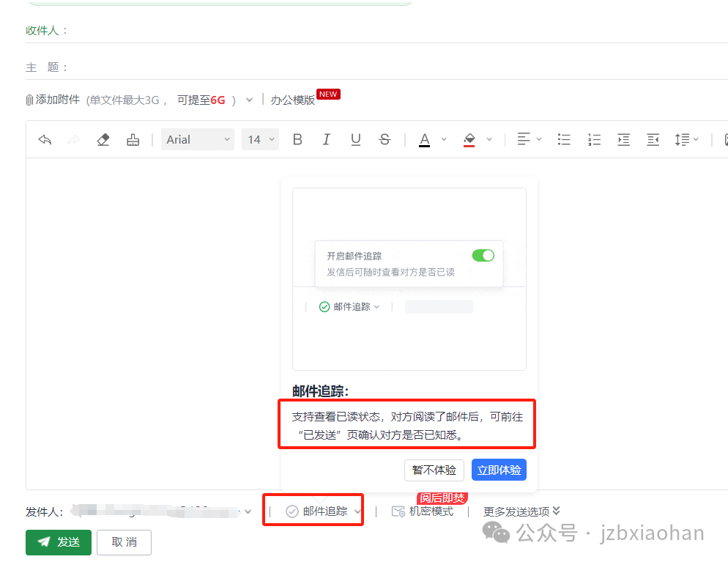Activate the format painter brush icon

click(133, 139)
